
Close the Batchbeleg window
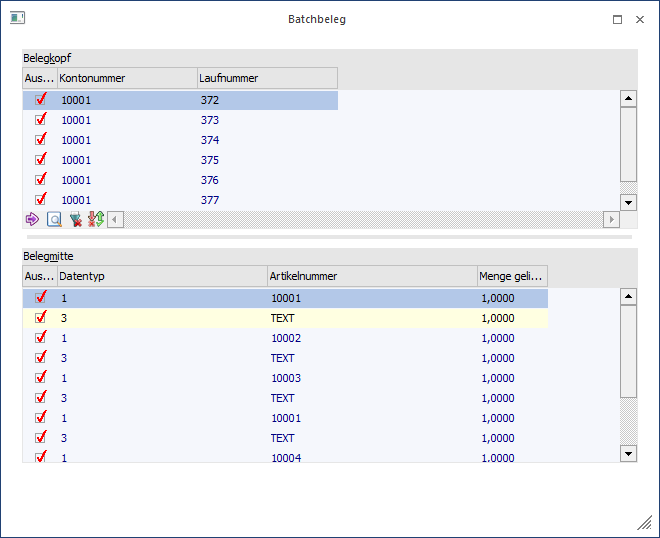(x=640, y=19)
